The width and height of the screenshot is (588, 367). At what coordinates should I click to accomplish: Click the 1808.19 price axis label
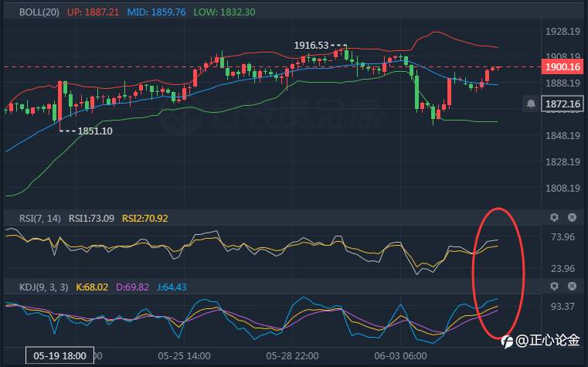click(563, 188)
